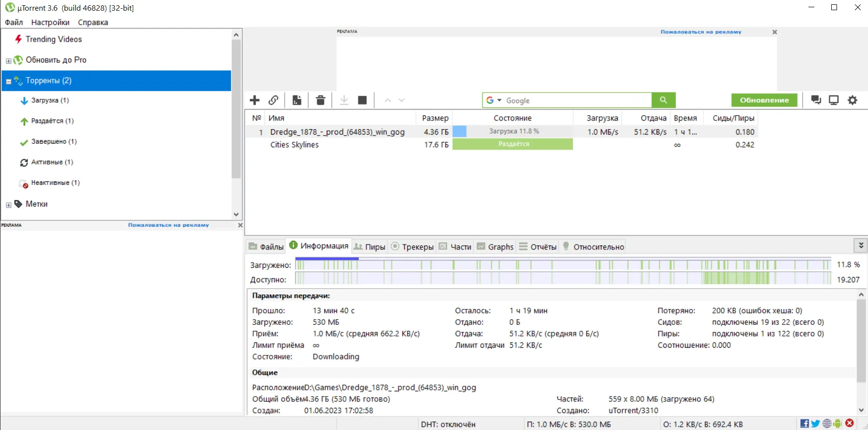Open the Twitter icon in the status bar
The width and height of the screenshot is (868, 430).
click(x=815, y=424)
